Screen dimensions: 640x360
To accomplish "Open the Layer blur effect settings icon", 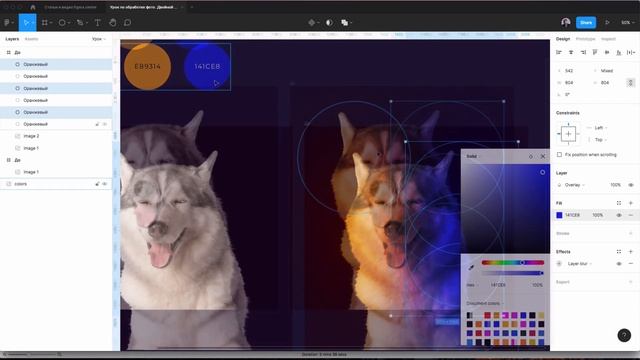I will [x=559, y=264].
